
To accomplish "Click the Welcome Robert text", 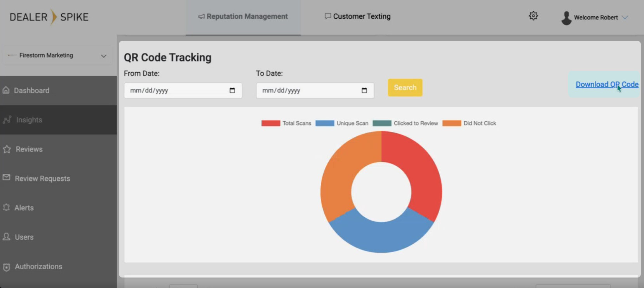I will pyautogui.click(x=596, y=17).
